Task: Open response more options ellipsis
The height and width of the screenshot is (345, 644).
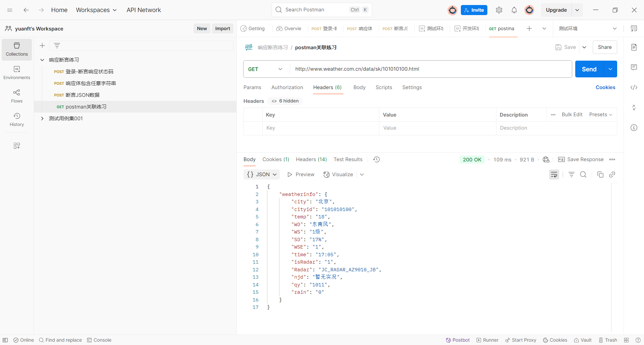Action: click(x=612, y=159)
